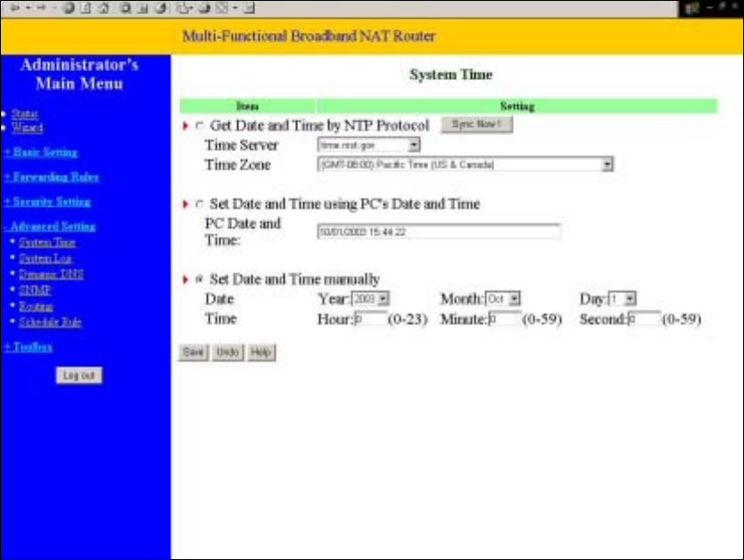
Task: Click the browser Mail icon
Action: pyautogui.click(x=184, y=8)
